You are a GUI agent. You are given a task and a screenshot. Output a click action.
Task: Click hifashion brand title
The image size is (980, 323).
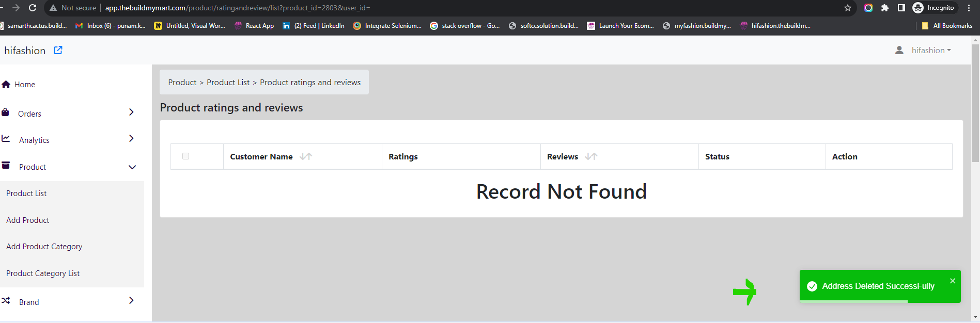[x=25, y=51]
